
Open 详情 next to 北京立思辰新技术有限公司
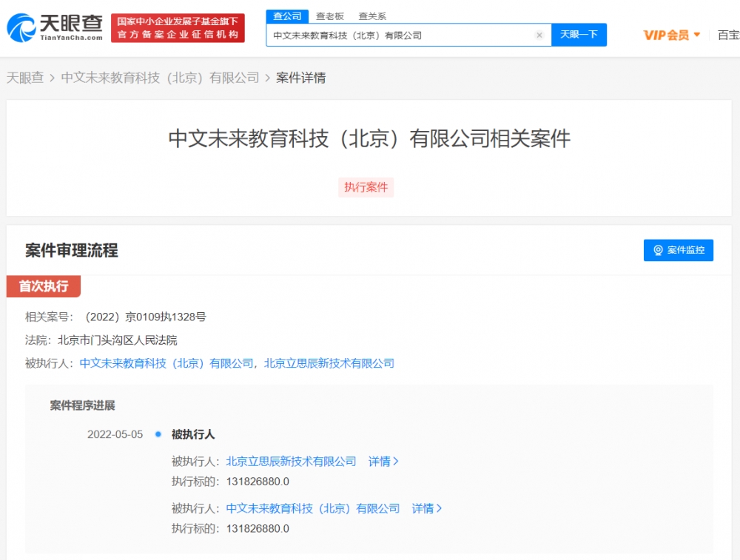[383, 462]
